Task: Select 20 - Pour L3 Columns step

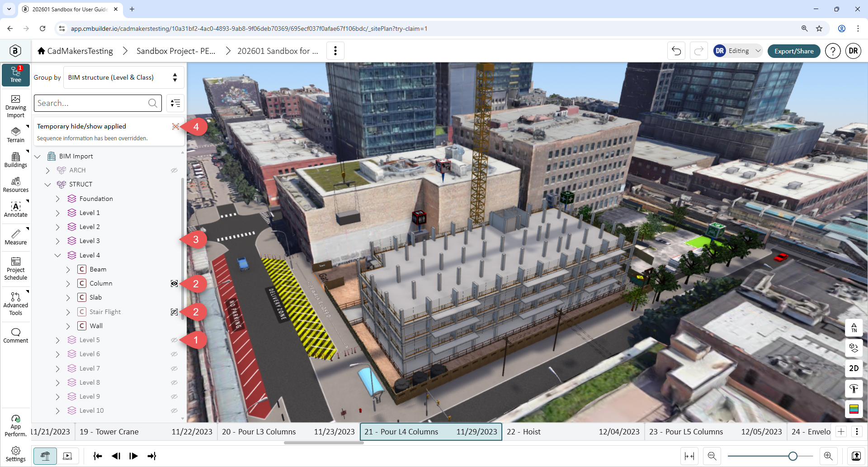Action: click(288, 432)
